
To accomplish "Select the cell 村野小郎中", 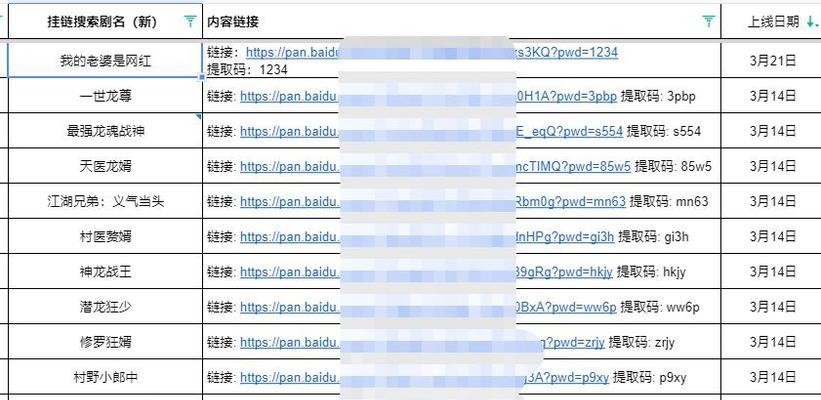I will click(105, 377).
